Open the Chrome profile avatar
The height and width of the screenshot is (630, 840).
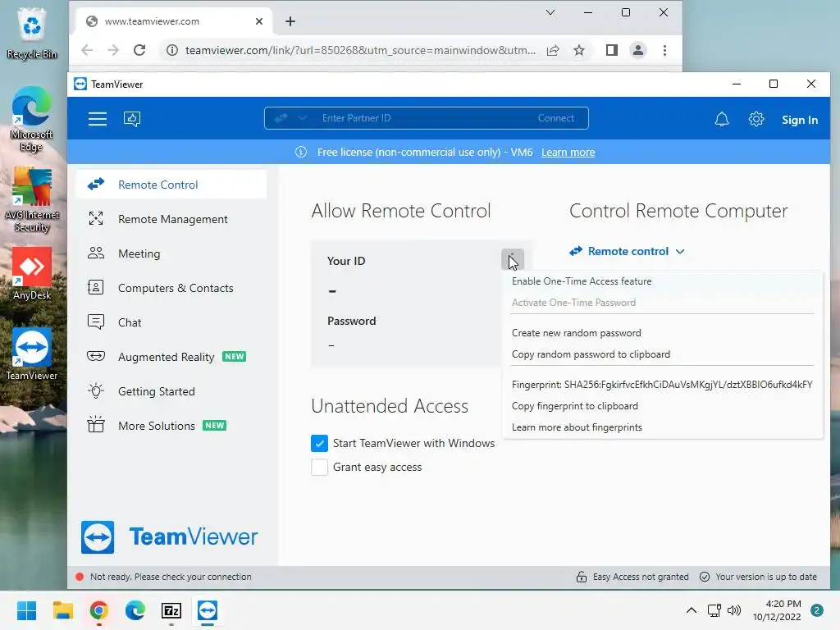pos(638,50)
